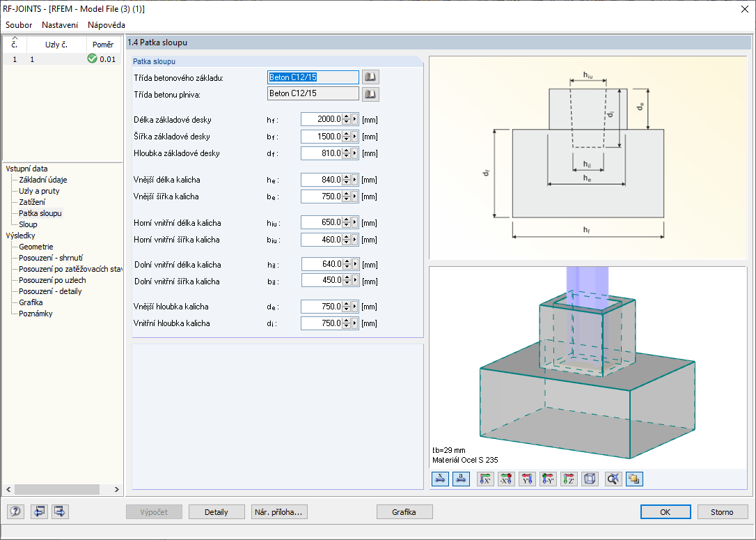Open Posouzení po uzlech results

[52, 280]
